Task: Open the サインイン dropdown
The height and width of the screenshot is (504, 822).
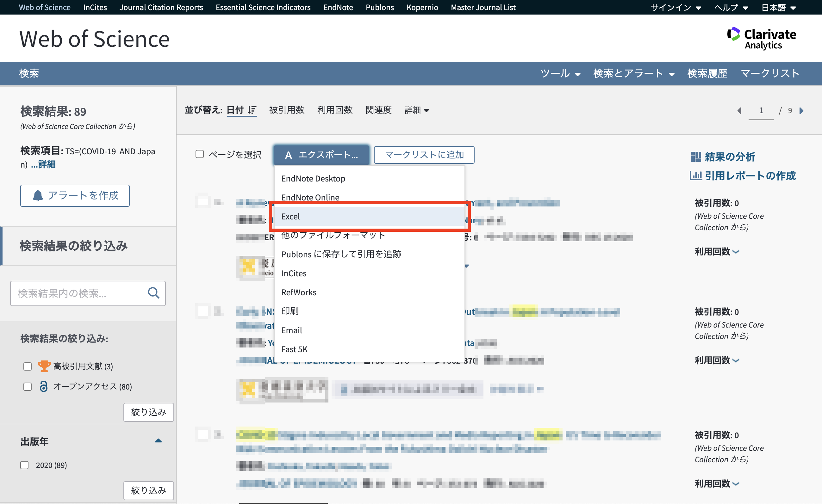Action: click(x=676, y=7)
